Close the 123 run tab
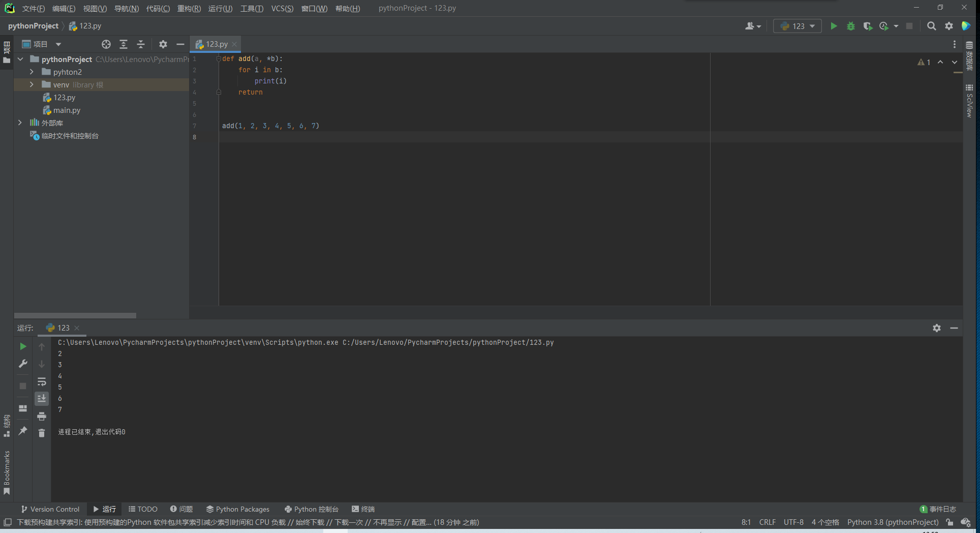 [77, 328]
